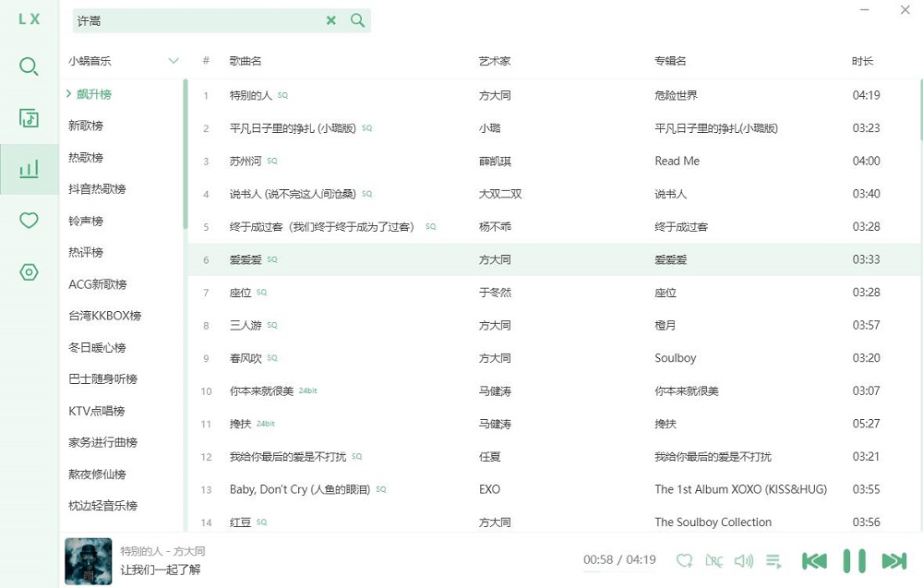Open the highlighted 爱爱爱 song link
Viewport: 923px width, 588px height.
[245, 259]
